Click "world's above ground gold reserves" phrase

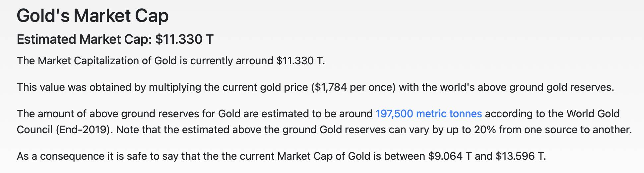pos(527,87)
